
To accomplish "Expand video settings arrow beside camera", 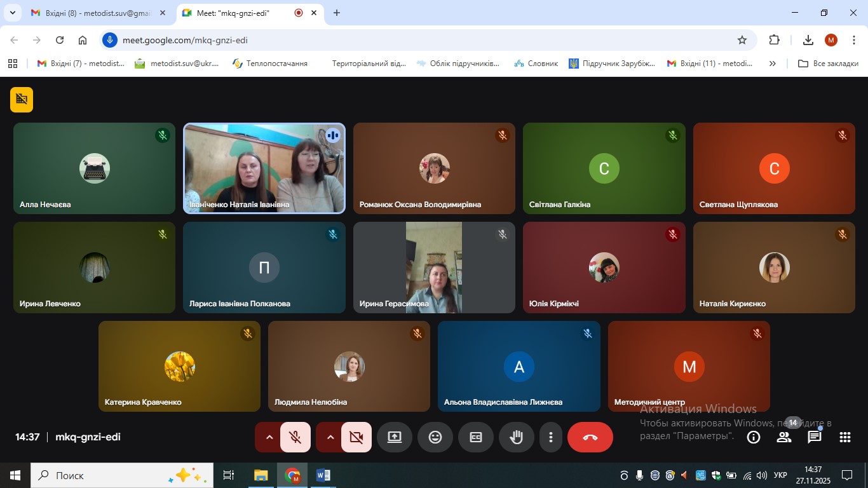I will tap(330, 437).
